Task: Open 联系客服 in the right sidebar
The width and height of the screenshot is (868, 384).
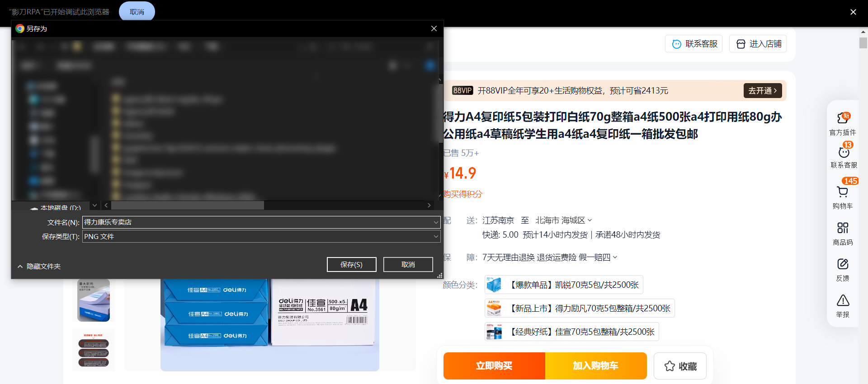Action: (844, 156)
